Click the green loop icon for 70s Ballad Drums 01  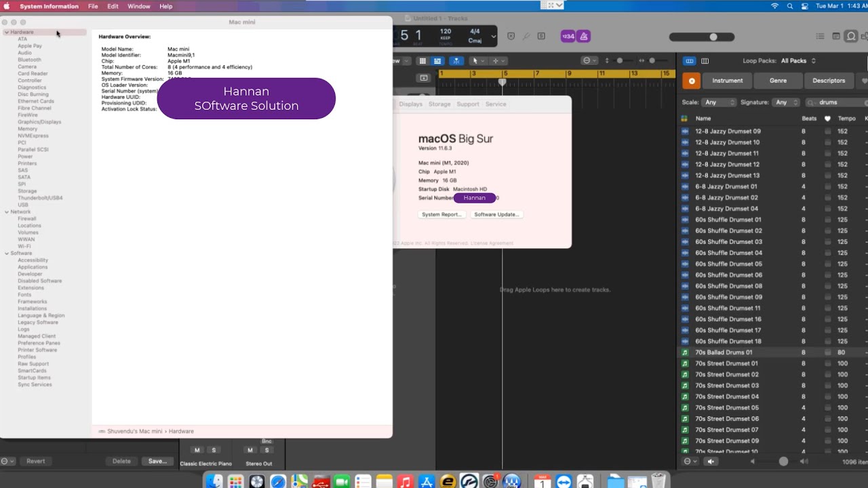(x=684, y=352)
